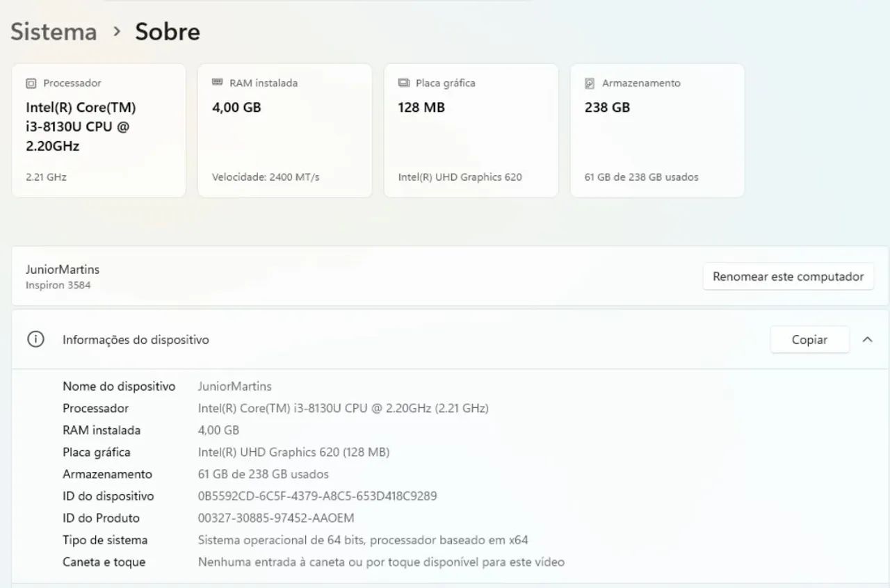Select the Nenhuma entrada à caneta value

click(381, 562)
